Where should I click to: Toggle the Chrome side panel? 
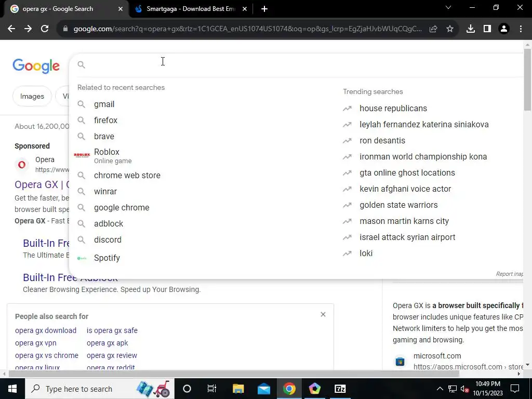pos(487,29)
